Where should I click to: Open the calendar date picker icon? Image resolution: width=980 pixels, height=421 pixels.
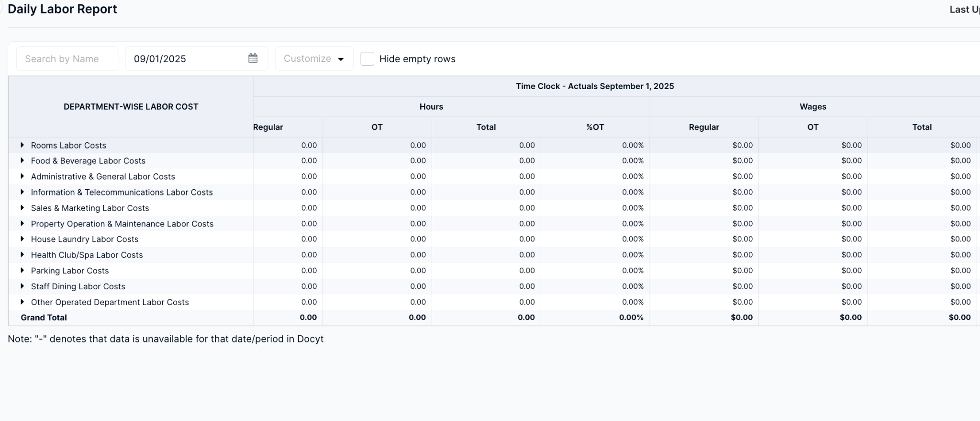click(x=253, y=58)
